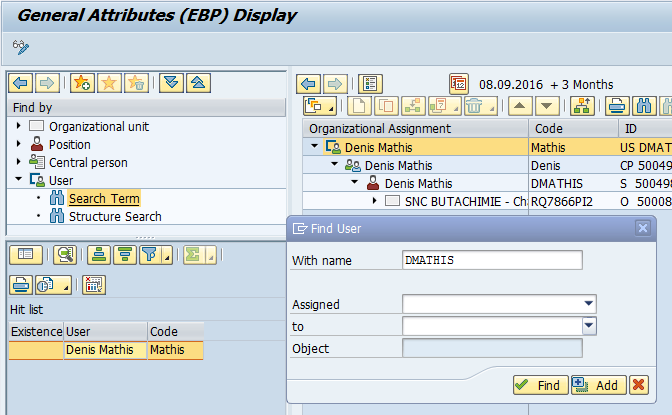Click the sort ascending icon in hit list

coord(98,254)
